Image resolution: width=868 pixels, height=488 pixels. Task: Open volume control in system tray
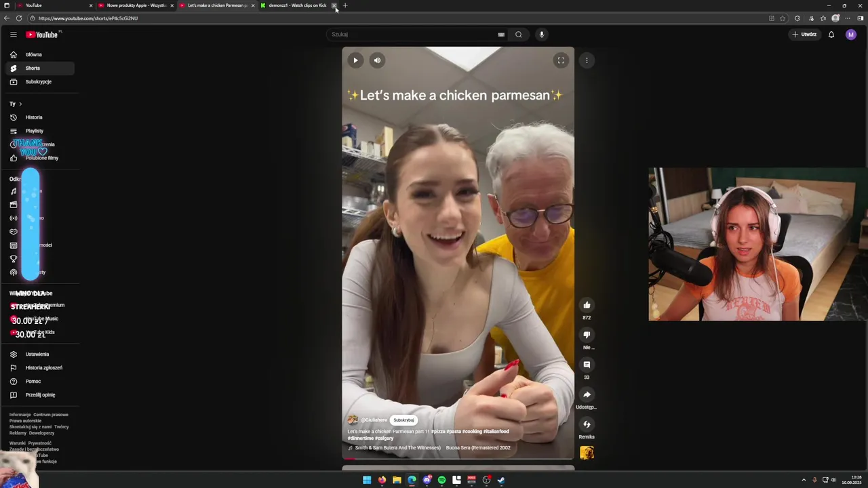(833, 480)
